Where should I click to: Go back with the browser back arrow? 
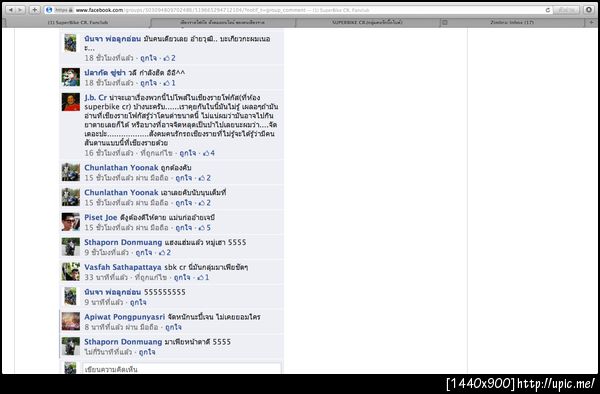[10, 10]
